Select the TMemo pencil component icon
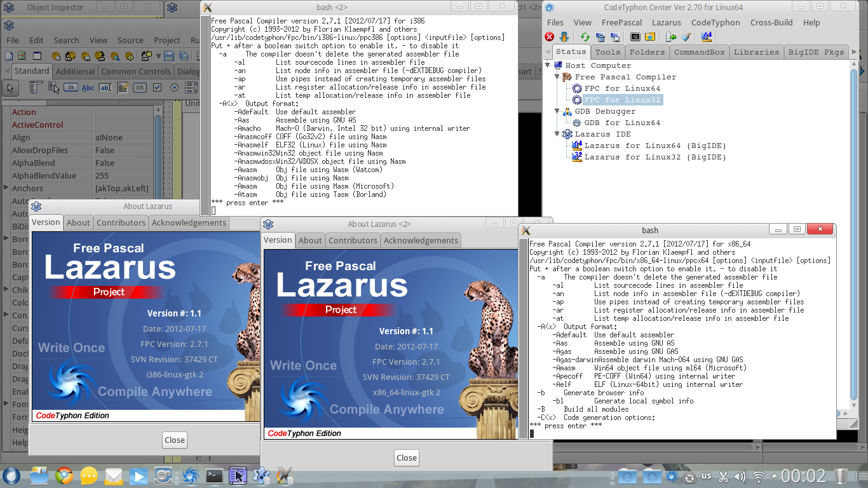868x488 pixels. click(123, 88)
